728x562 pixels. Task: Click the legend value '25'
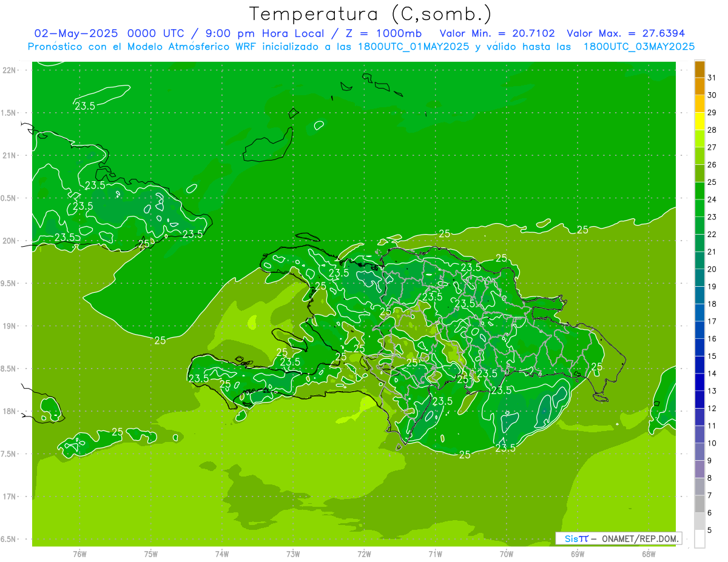pos(712,182)
